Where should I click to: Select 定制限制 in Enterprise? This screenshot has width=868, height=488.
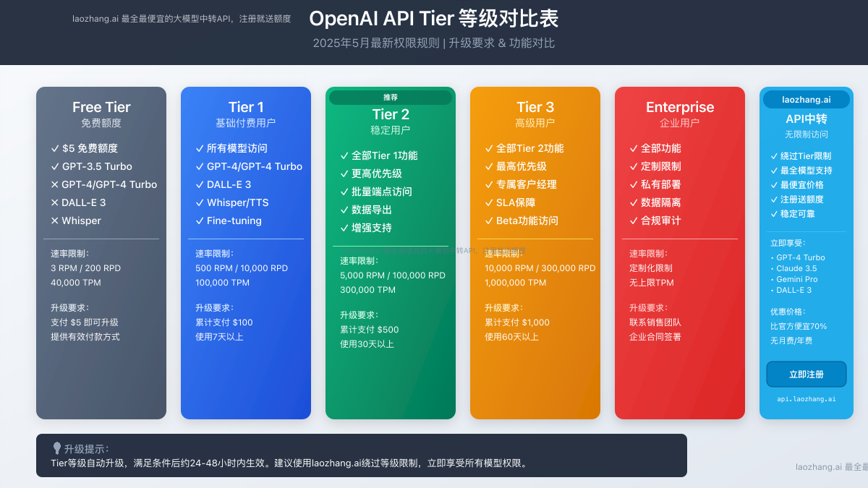655,166
